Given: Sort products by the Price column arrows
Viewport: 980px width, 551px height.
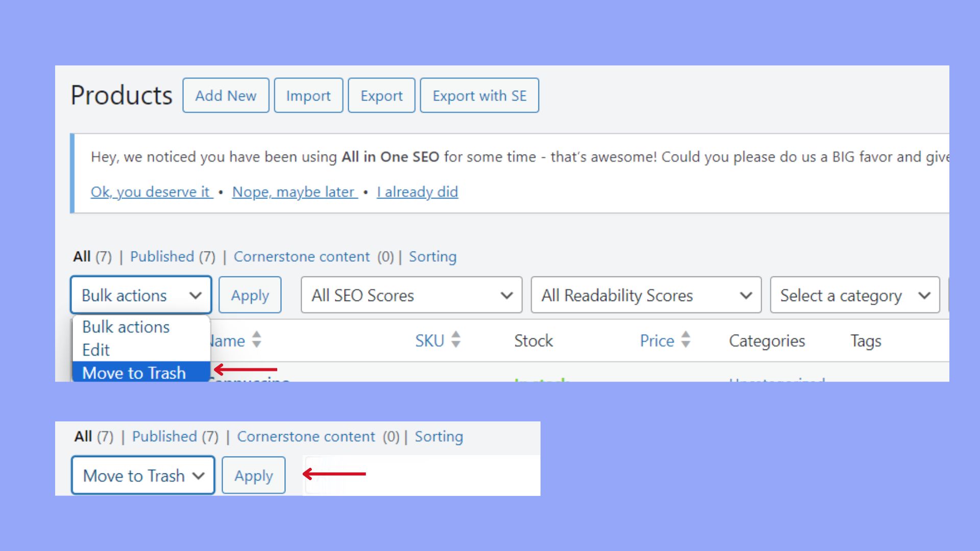Looking at the screenshot, I should click(x=687, y=340).
